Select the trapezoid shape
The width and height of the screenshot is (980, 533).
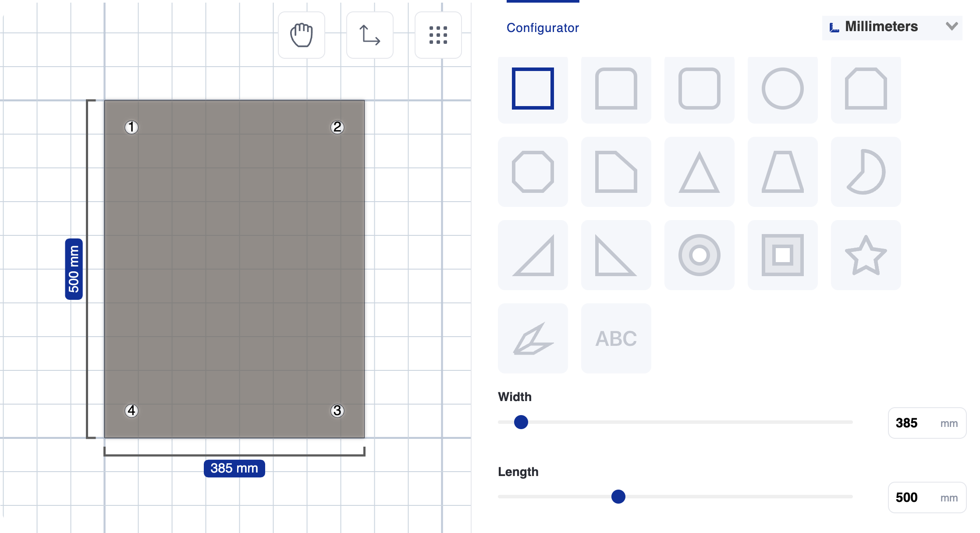(783, 172)
